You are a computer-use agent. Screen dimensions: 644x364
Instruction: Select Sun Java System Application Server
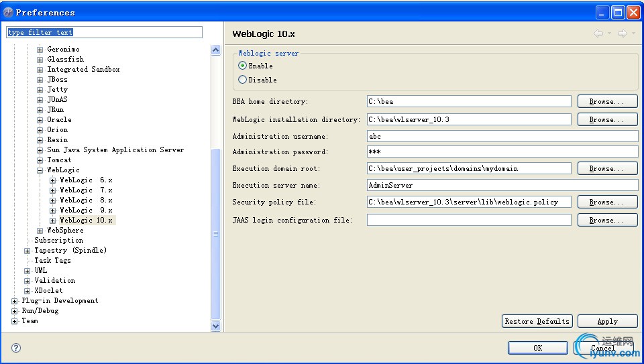(x=115, y=149)
